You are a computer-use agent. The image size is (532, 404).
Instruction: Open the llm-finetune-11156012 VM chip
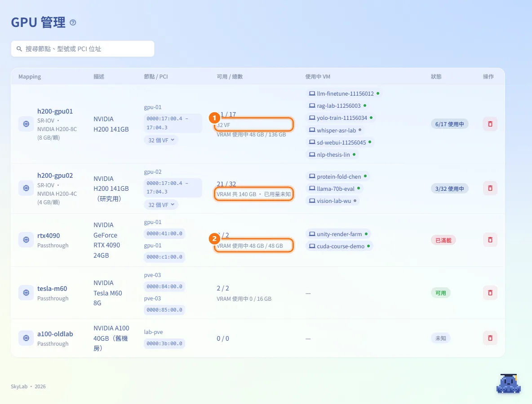pyautogui.click(x=344, y=93)
